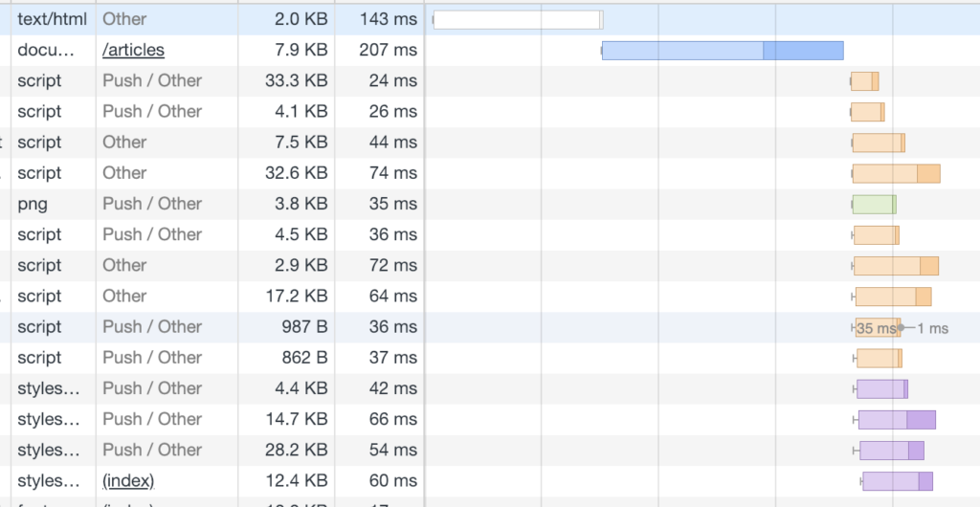Image resolution: width=980 pixels, height=507 pixels.
Task: Click the purple waterfall bar for 66 ms stylesheet
Action: click(897, 420)
